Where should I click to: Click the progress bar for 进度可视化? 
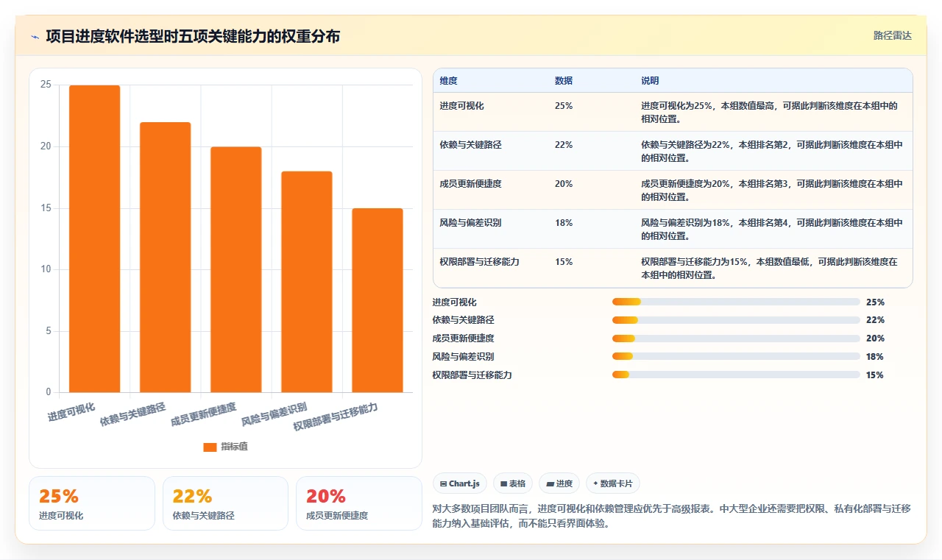point(736,302)
